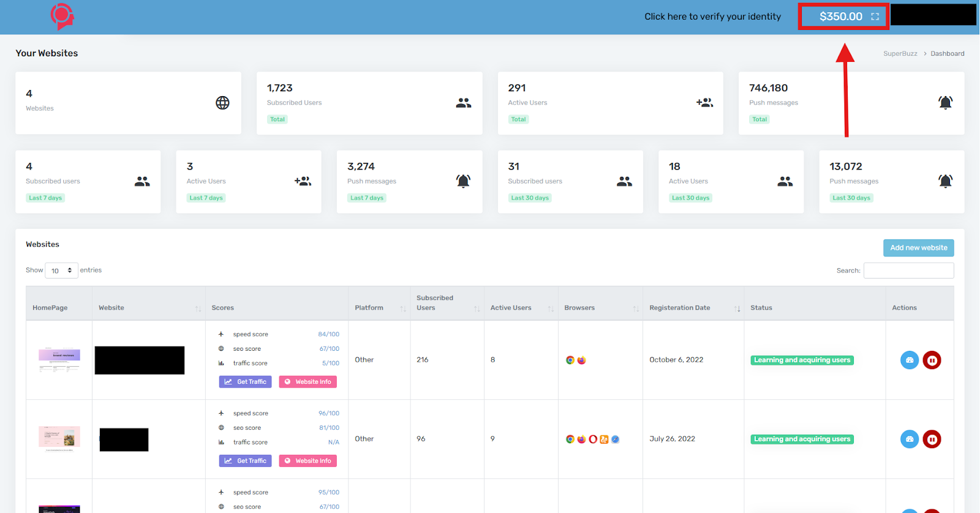
Task: Sort table by Subscribed Users column
Action: click(447, 303)
